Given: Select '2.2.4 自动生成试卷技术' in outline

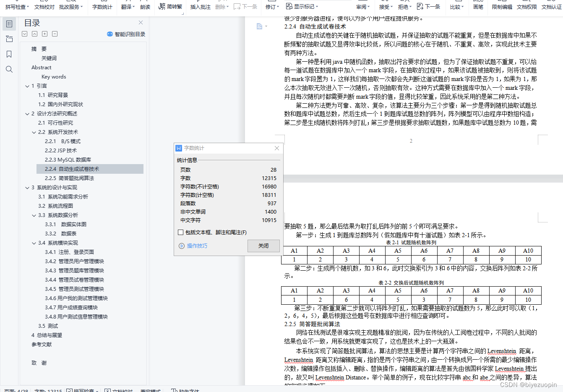Looking at the screenshot, I should 90,169.
